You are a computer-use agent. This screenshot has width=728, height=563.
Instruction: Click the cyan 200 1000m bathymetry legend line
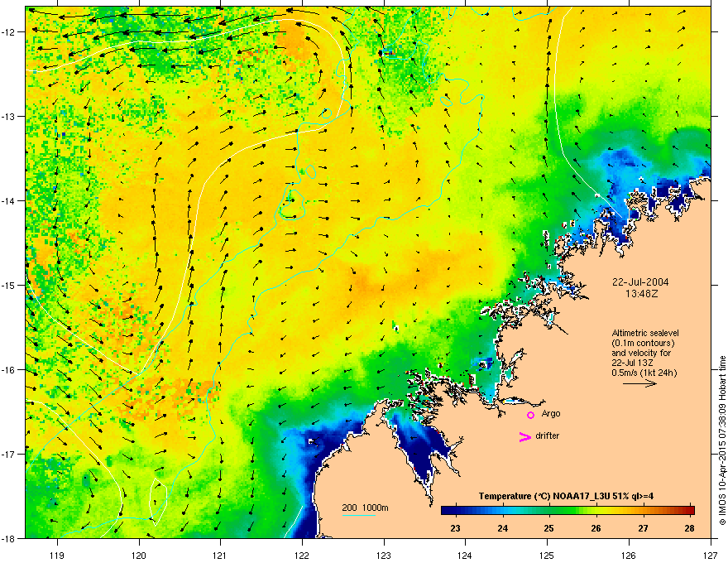pos(359,515)
